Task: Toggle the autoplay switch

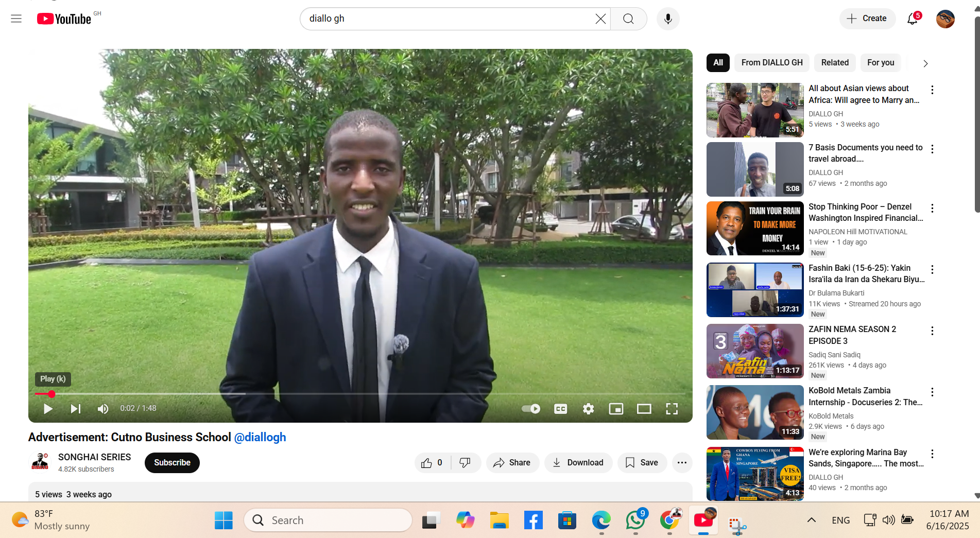Action: [x=531, y=409]
